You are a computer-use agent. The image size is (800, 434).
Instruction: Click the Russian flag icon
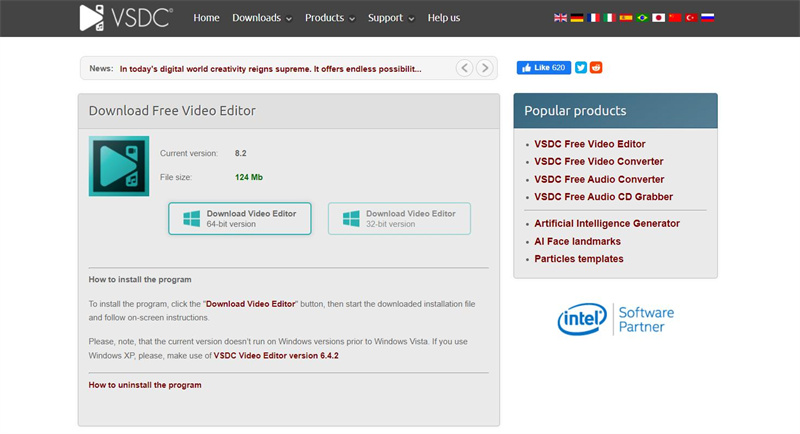(709, 18)
